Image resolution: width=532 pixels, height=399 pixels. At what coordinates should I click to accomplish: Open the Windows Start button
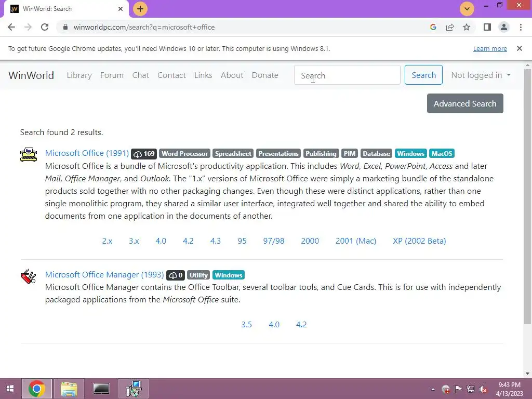10,389
